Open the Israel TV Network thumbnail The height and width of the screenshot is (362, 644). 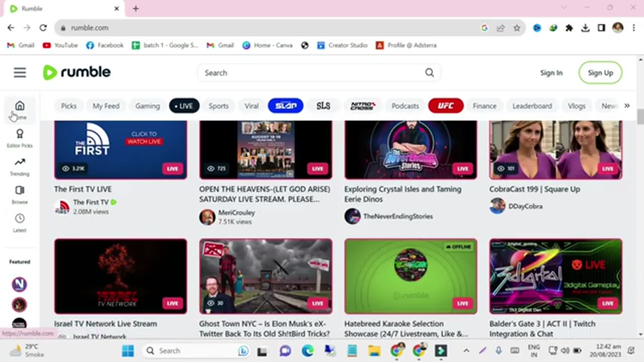(x=121, y=277)
